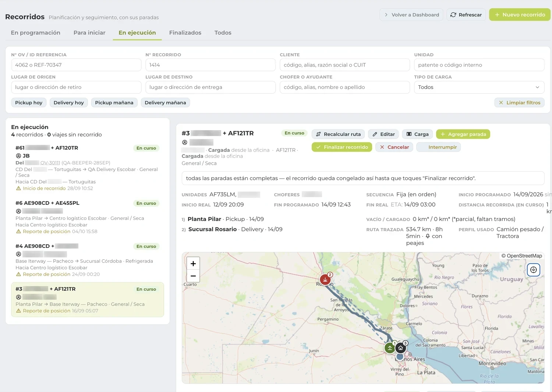Click the toll bell icon in Ruta trazada

428,236
